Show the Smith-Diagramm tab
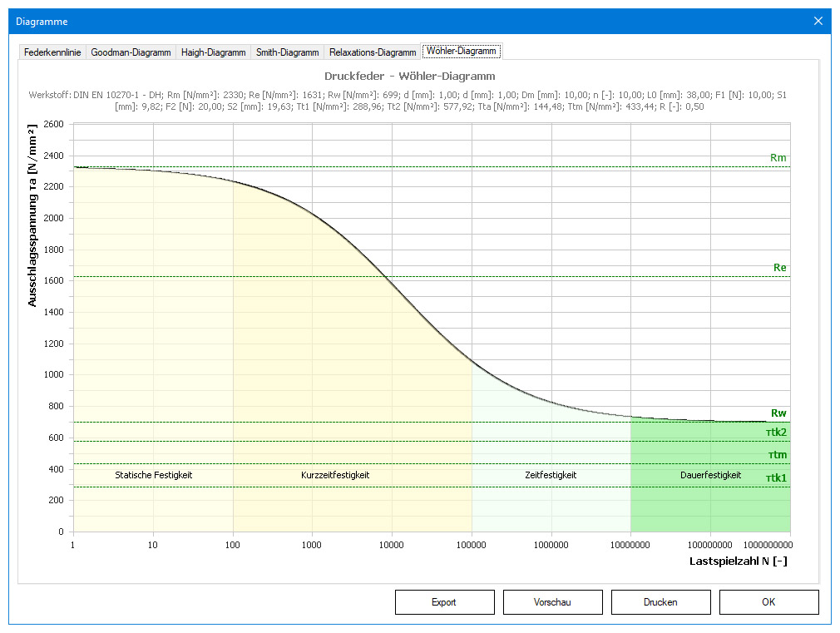Viewport: 840px width, 633px height. [287, 52]
